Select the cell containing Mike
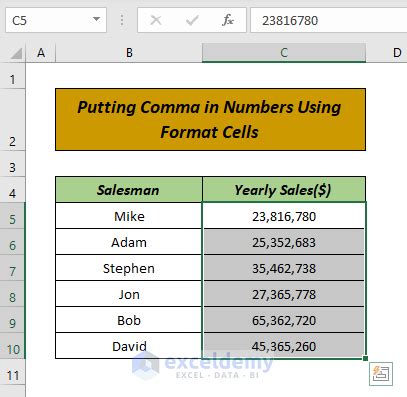 pos(129,216)
